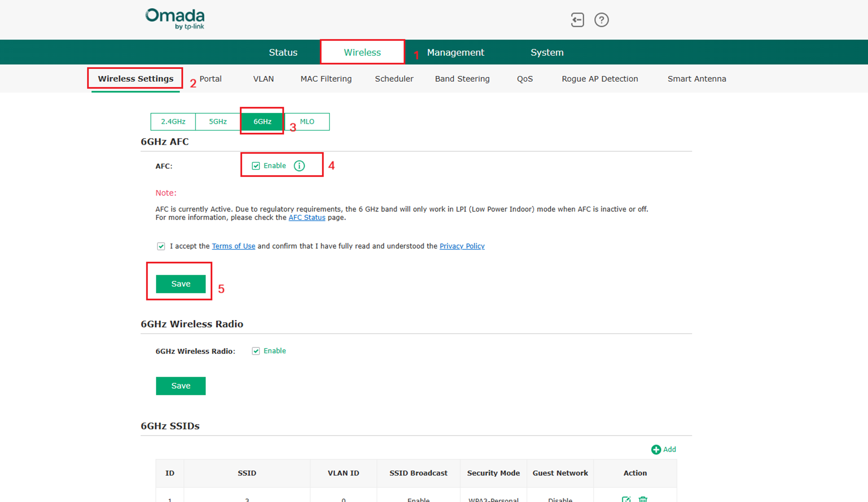The height and width of the screenshot is (502, 868).
Task: Click Save under 6GHz Wireless Radio
Action: pyautogui.click(x=181, y=386)
